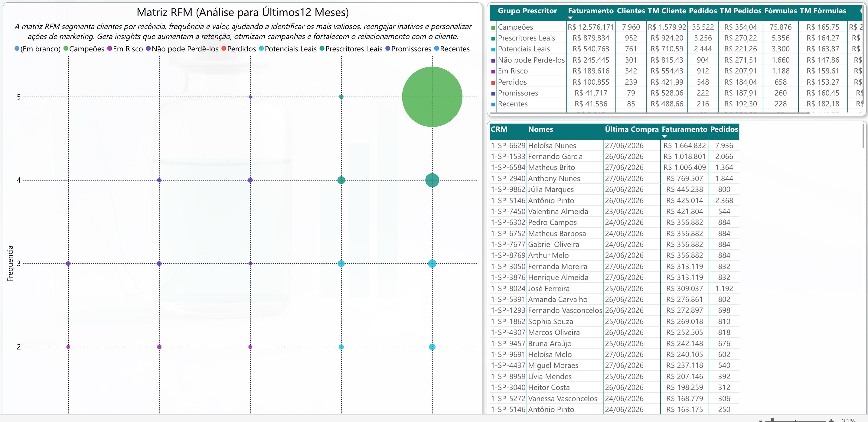868x422 pixels.
Task: Click the large green Campeões bubble
Action: point(432,97)
